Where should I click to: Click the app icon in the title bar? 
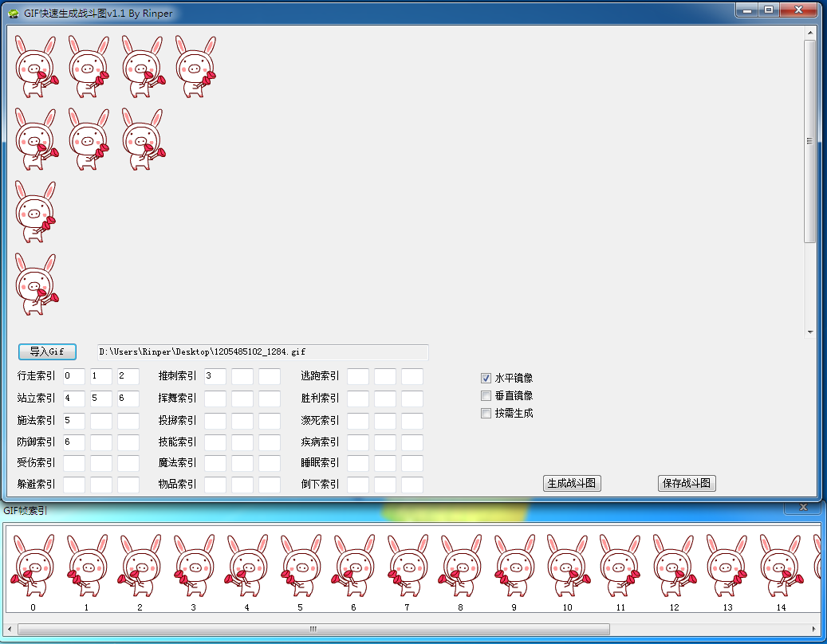click(14, 14)
